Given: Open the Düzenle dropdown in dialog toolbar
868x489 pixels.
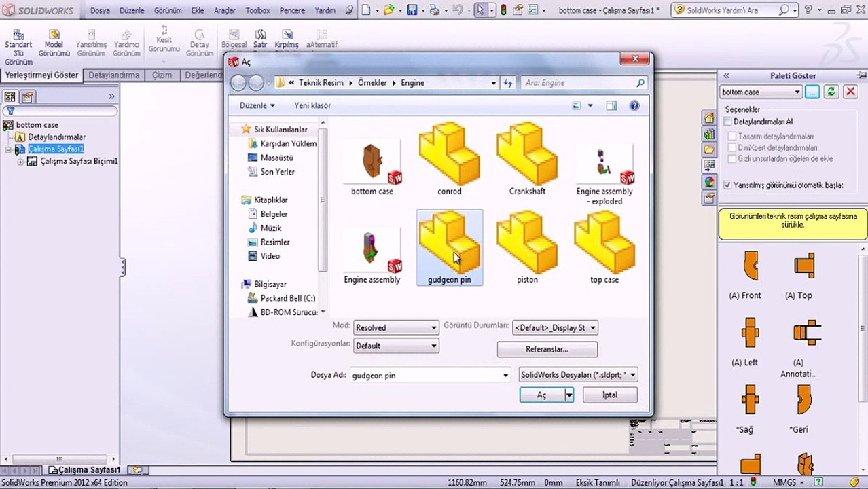Looking at the screenshot, I should 257,105.
